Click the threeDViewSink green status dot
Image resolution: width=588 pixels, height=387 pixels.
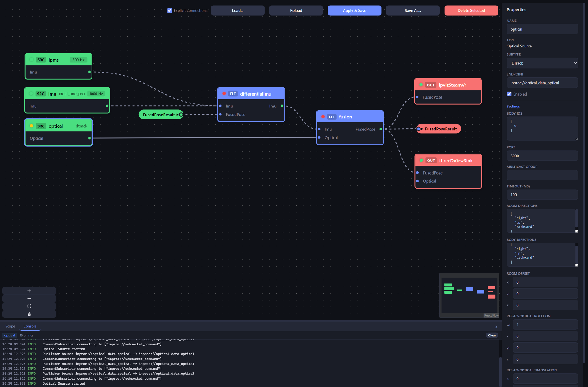click(421, 160)
